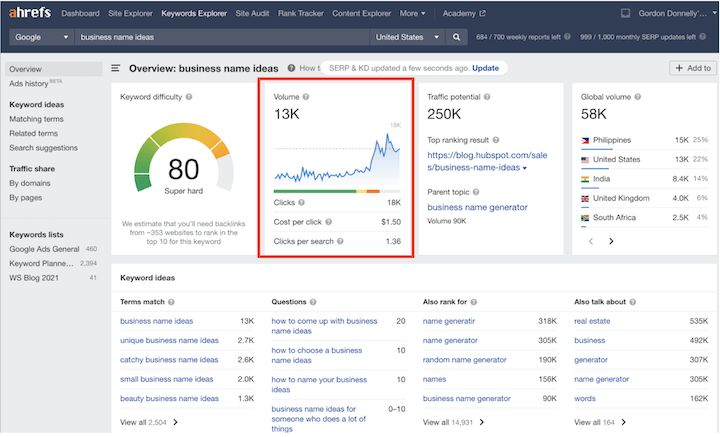The height and width of the screenshot is (437, 720).
Task: Open the Google search engine dropdown
Action: (x=40, y=37)
